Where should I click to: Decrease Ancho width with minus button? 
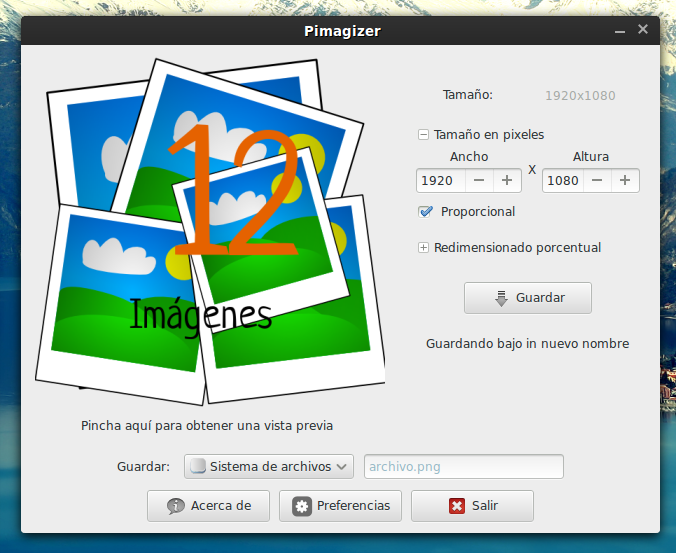[x=480, y=181]
